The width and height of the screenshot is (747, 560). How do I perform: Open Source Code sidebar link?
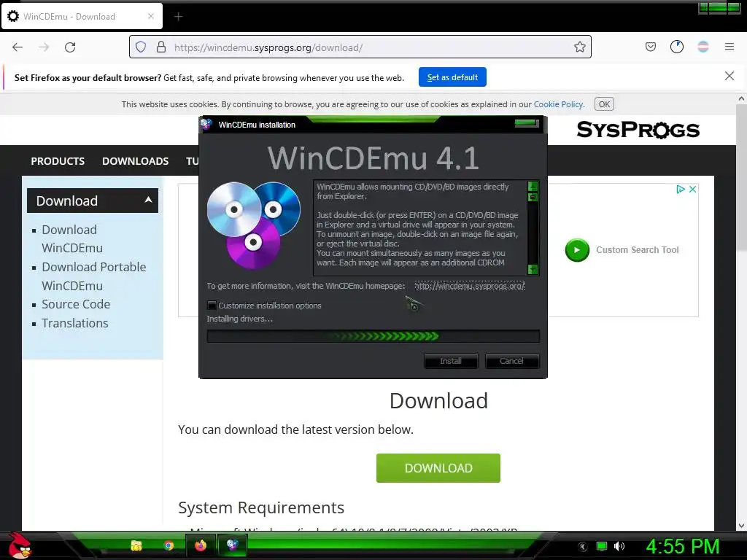(76, 304)
